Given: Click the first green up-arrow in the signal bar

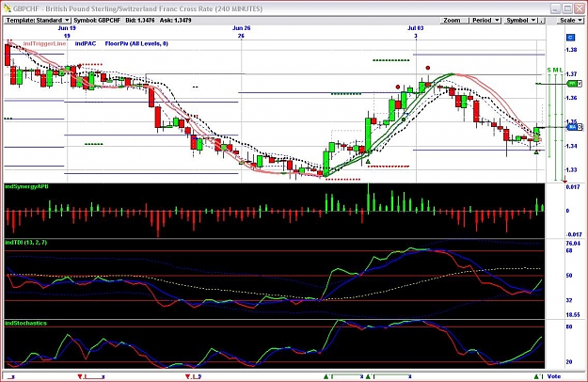Looking at the screenshot, I should point(326,376).
